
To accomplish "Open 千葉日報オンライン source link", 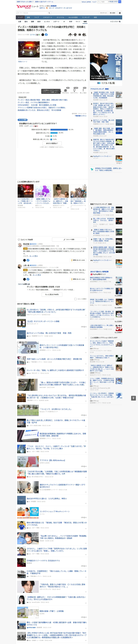I will 80,116.
